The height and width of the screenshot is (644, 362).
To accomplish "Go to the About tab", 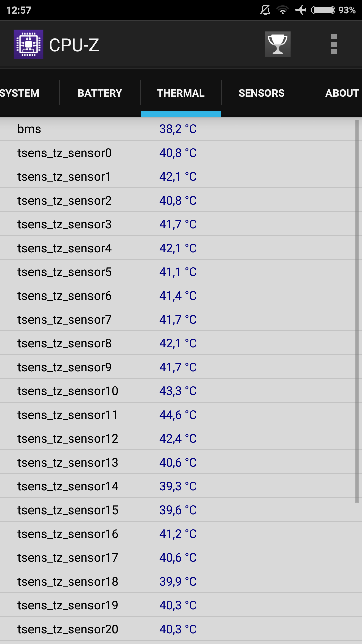I will point(342,93).
